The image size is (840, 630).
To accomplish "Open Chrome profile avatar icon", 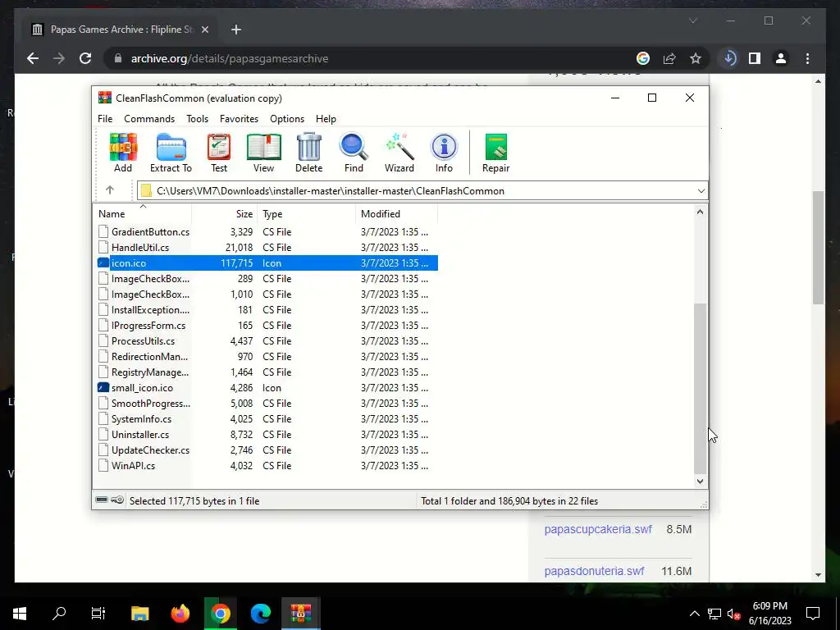I will coord(781,58).
